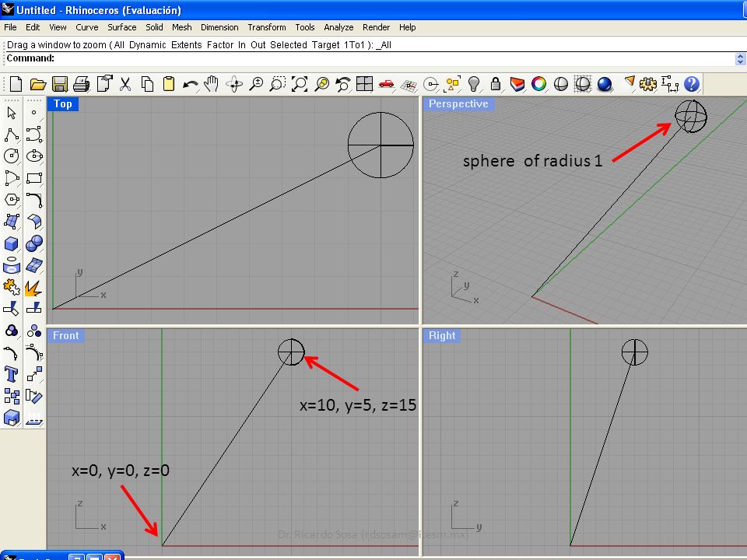This screenshot has height=560, width=747.
Task: Click the Zoom Selected icon
Action: (x=322, y=84)
